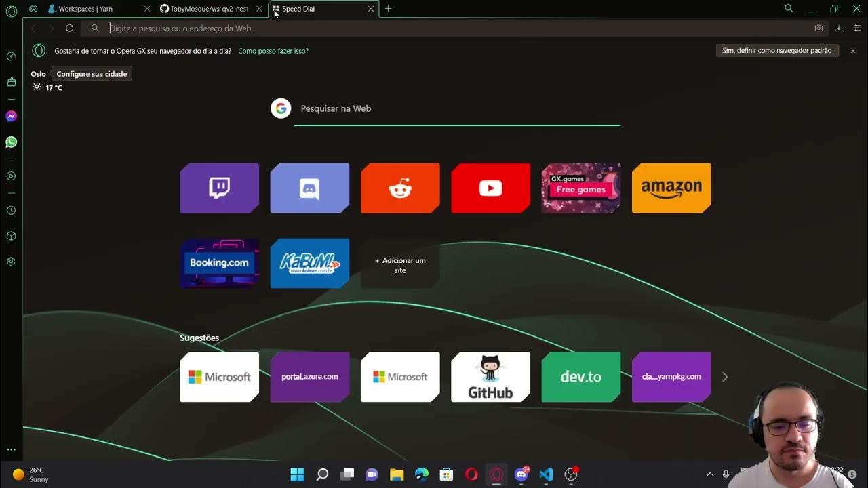Click the forward navigation arrow
The image size is (868, 488).
point(51,28)
